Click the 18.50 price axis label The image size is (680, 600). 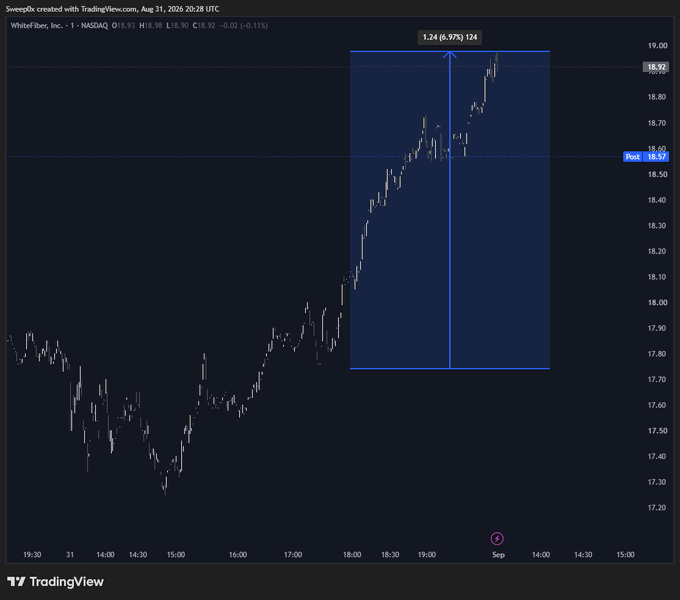point(657,174)
